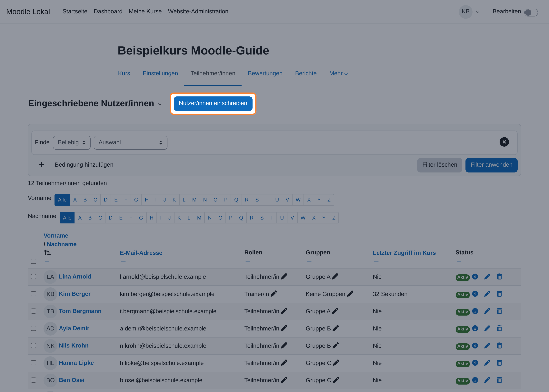
Task: Select the checkbox for Lina Arnold
Action: point(34,277)
